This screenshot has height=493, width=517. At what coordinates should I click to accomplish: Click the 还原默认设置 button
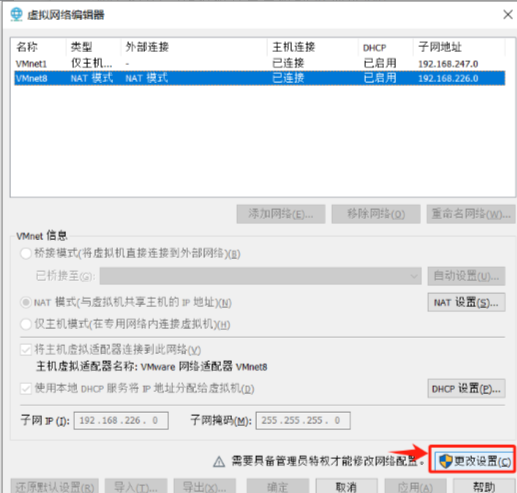pos(55,486)
